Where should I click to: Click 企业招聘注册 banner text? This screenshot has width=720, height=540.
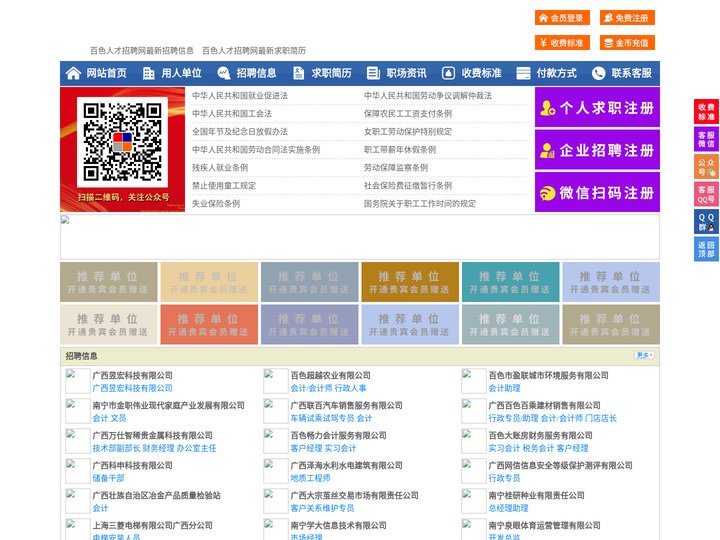point(607,150)
